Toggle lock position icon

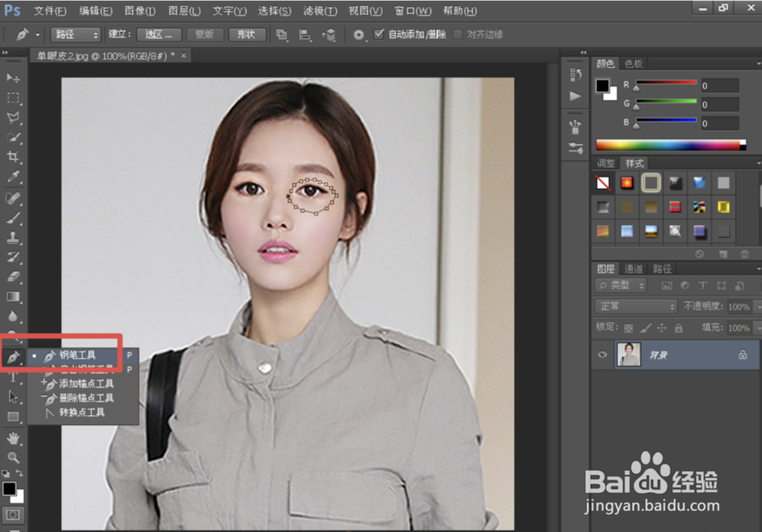point(662,328)
